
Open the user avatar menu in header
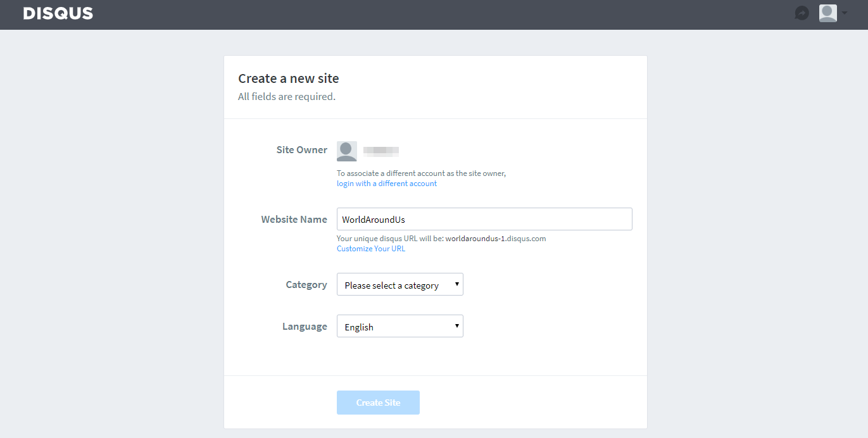coord(828,13)
